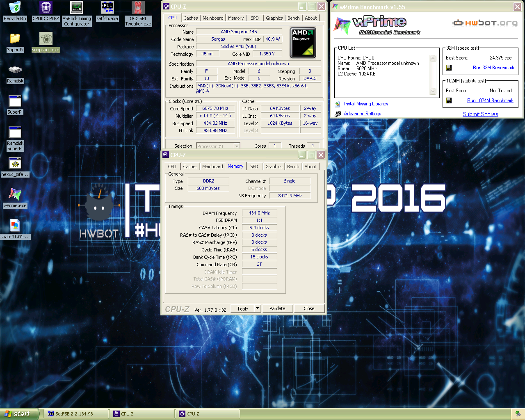Click the HWBOT.org logo in wPrime

click(x=485, y=23)
